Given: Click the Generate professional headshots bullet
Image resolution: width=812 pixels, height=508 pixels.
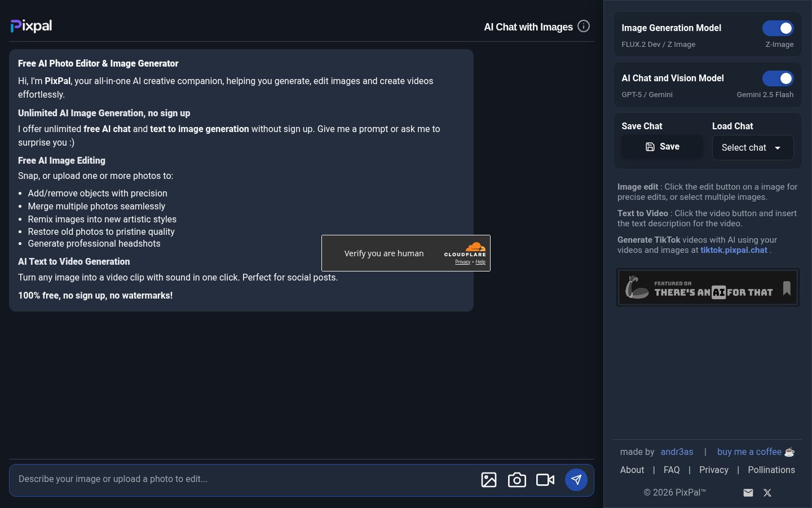Looking at the screenshot, I should [94, 244].
